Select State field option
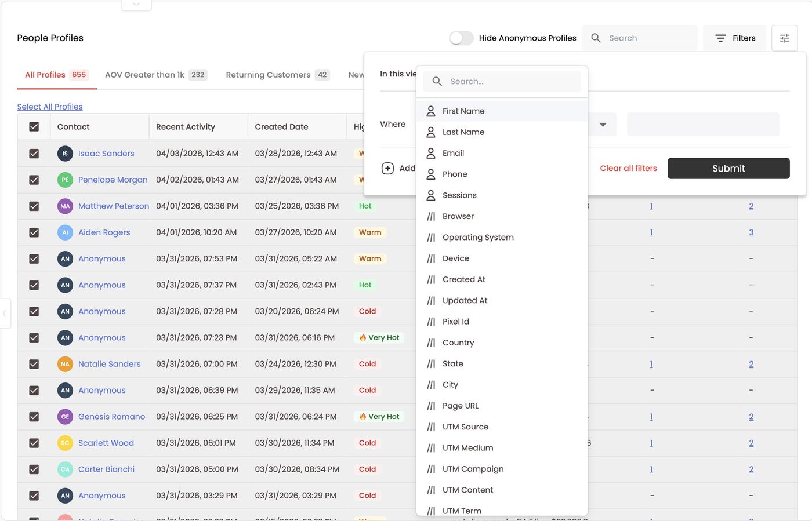 click(x=502, y=364)
